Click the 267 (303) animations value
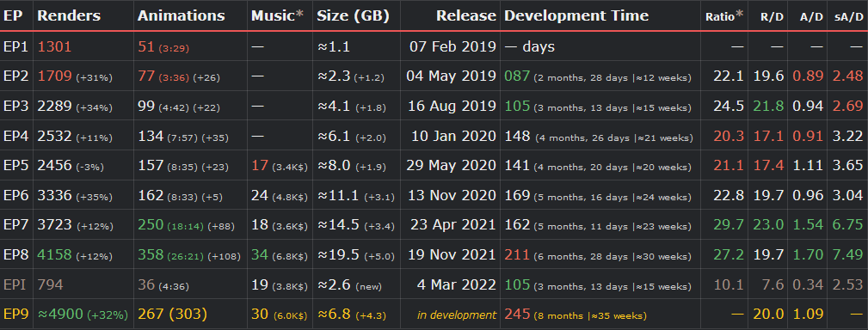The image size is (868, 330). coord(172,315)
